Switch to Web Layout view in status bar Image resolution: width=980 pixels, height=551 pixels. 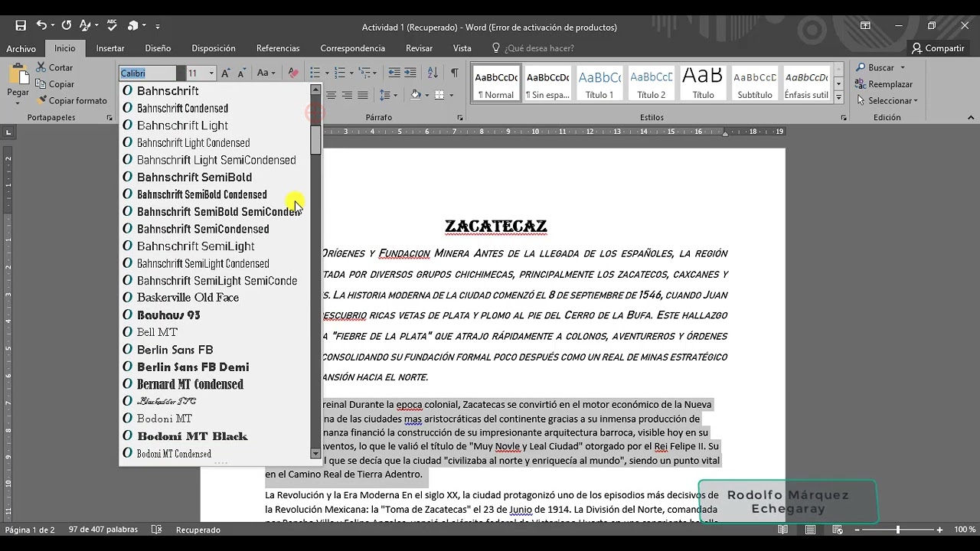point(838,530)
